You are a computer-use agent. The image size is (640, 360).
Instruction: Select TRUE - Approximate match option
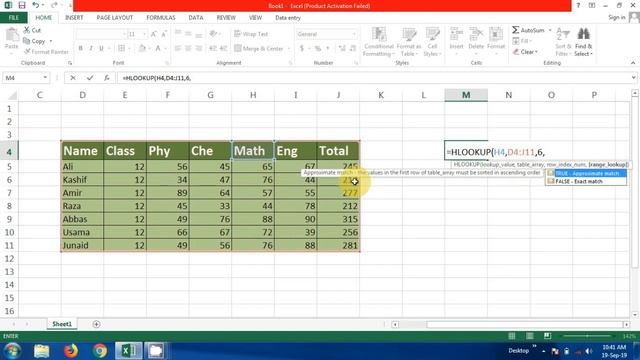point(586,173)
